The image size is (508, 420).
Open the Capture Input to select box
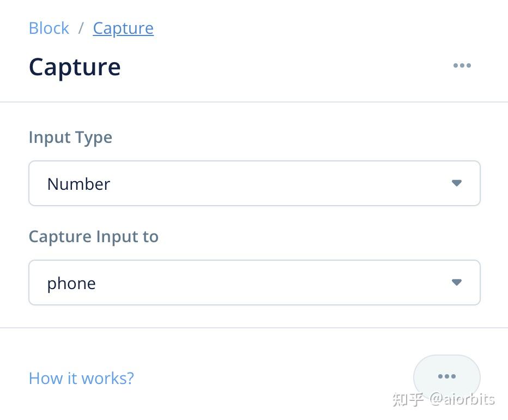click(x=254, y=283)
